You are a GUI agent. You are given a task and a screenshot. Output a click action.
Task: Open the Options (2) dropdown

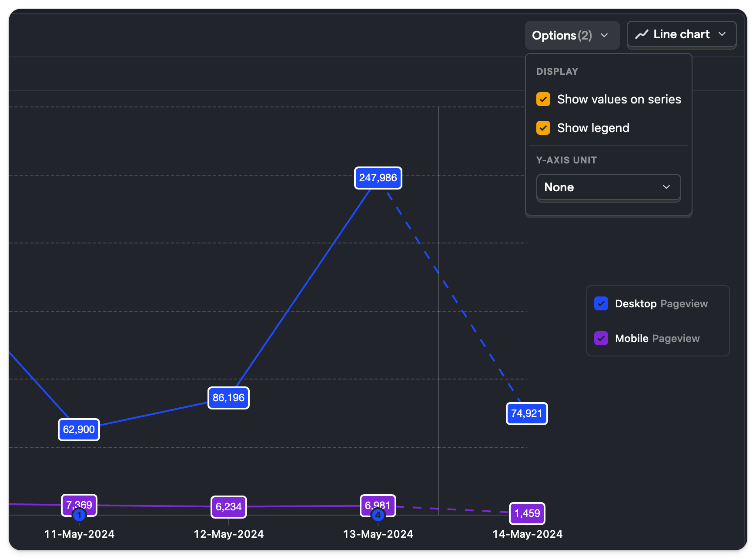[x=572, y=35]
